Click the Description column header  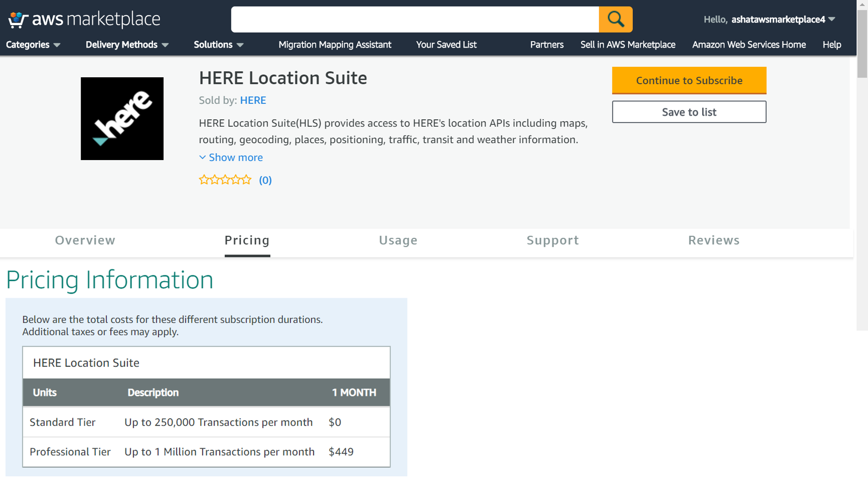pyautogui.click(x=153, y=393)
